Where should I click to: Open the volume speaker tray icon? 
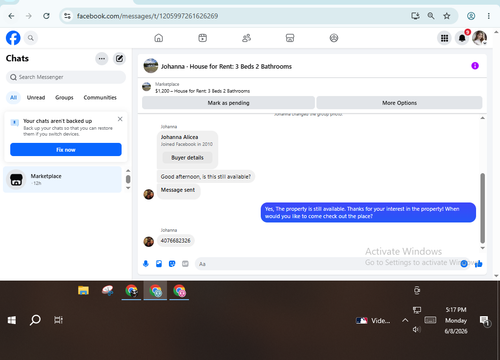tap(417, 329)
